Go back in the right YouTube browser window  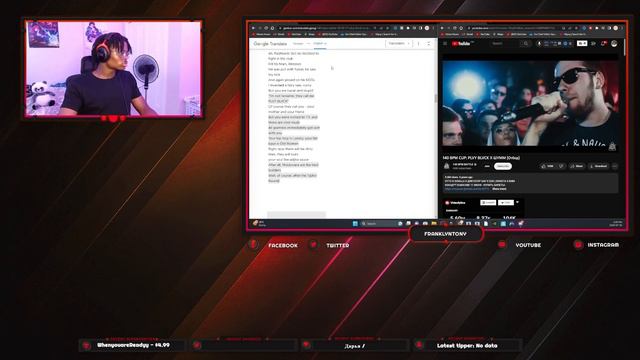pos(442,28)
